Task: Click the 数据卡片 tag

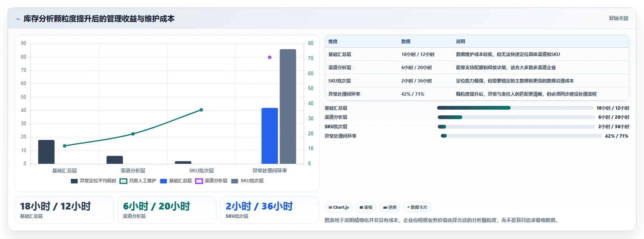Action: tap(417, 207)
